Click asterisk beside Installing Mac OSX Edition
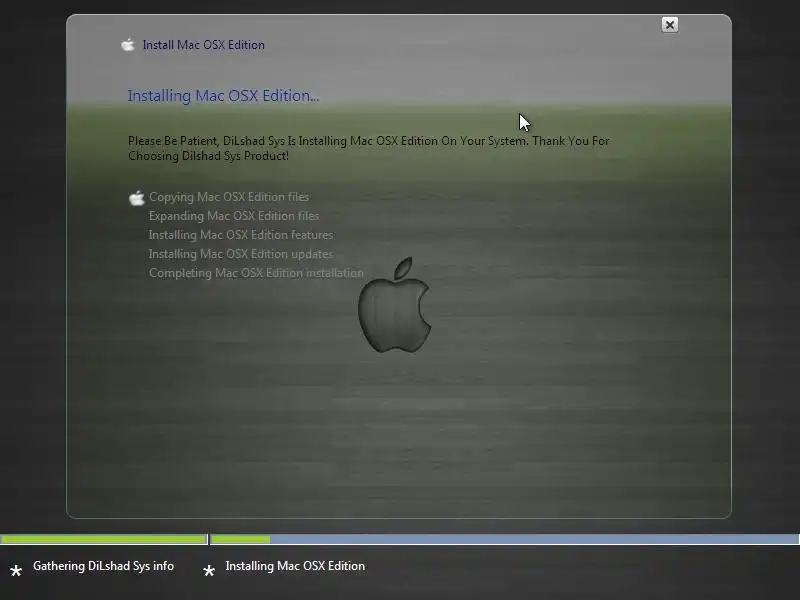Screen dimensions: 800x600 209,570
